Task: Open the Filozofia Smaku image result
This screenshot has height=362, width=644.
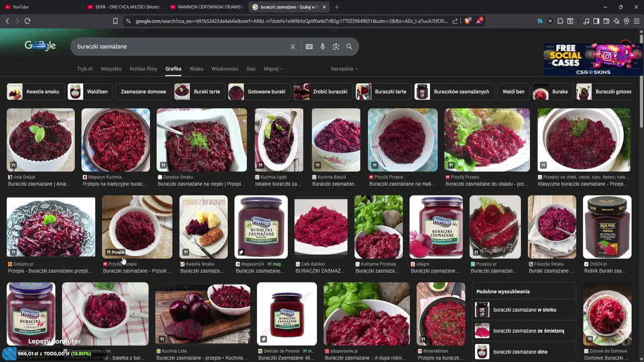Action: pyautogui.click(x=552, y=227)
